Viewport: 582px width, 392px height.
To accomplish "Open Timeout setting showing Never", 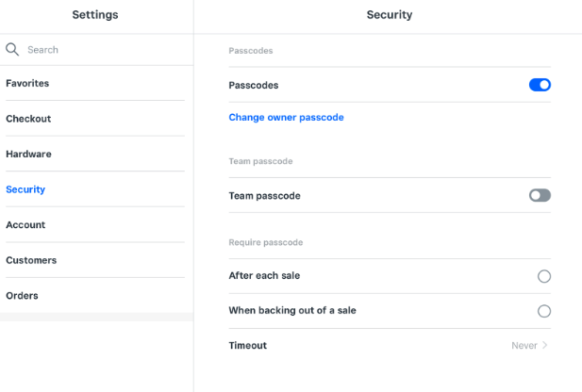I will coord(524,346).
